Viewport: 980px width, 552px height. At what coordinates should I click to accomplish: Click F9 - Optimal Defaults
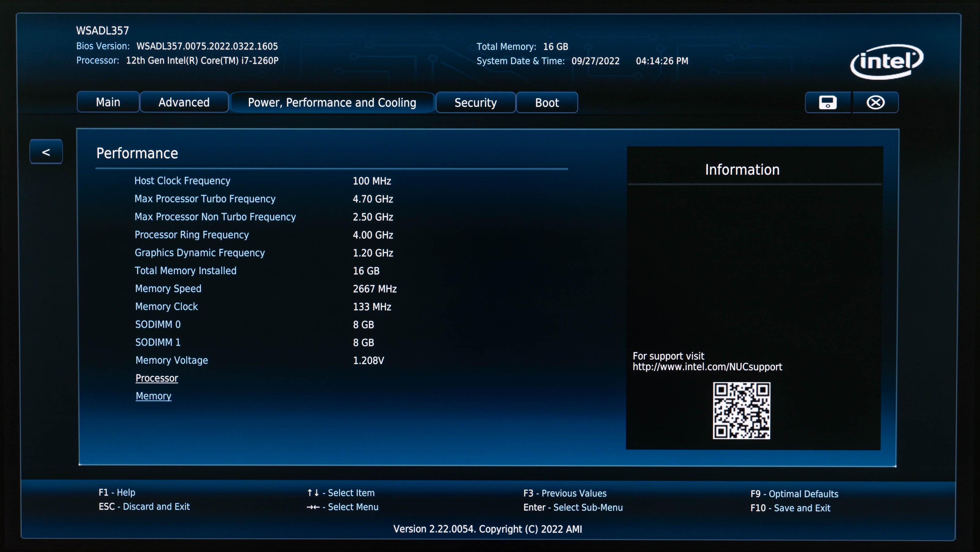pyautogui.click(x=794, y=494)
